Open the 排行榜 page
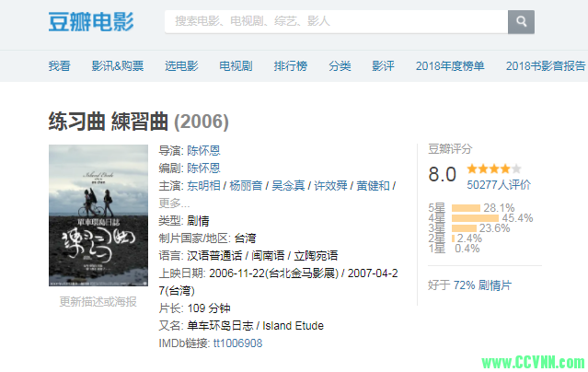This screenshot has height=372, width=588. (x=291, y=66)
